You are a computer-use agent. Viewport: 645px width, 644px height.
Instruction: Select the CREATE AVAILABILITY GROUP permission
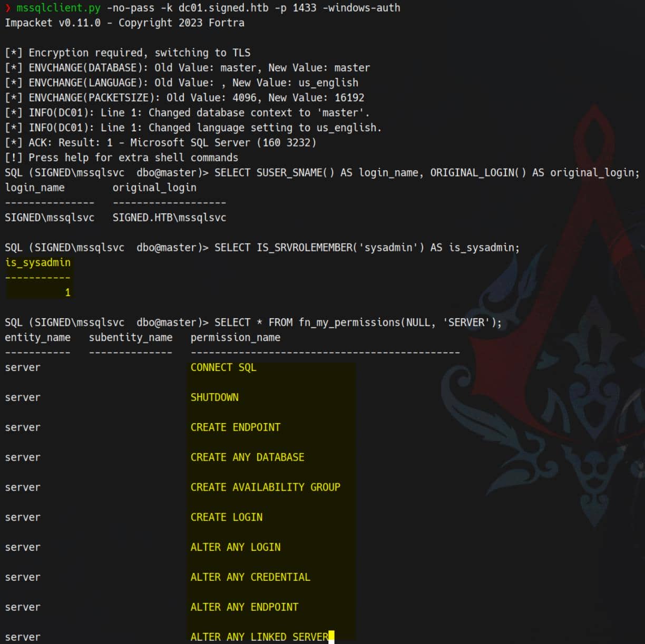tap(265, 487)
